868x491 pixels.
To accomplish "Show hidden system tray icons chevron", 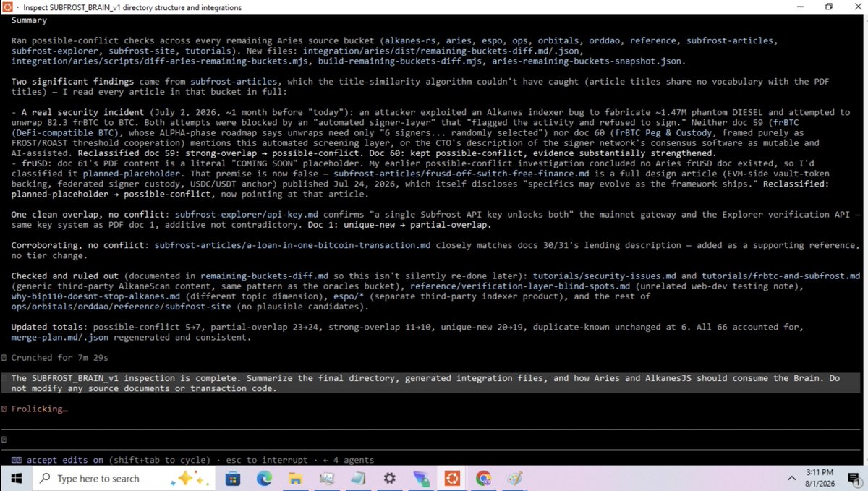I will tap(792, 478).
